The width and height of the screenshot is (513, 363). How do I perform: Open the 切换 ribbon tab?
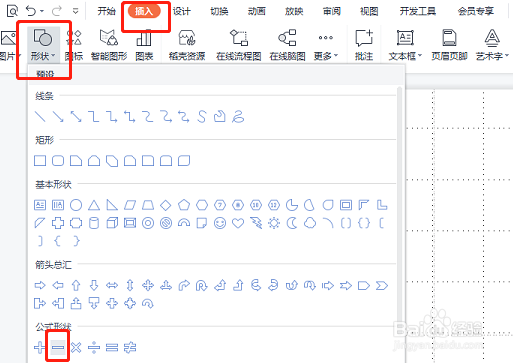point(219,11)
